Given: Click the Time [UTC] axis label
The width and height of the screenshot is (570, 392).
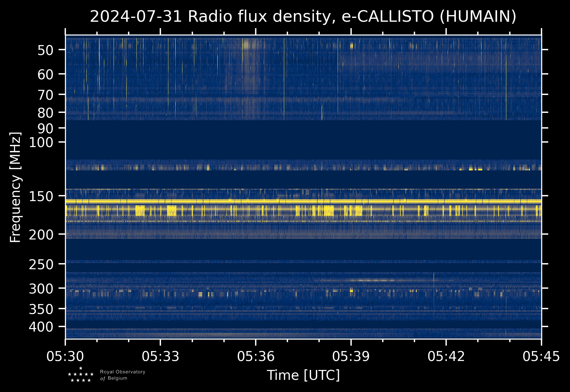Looking at the screenshot, I should 303,375.
